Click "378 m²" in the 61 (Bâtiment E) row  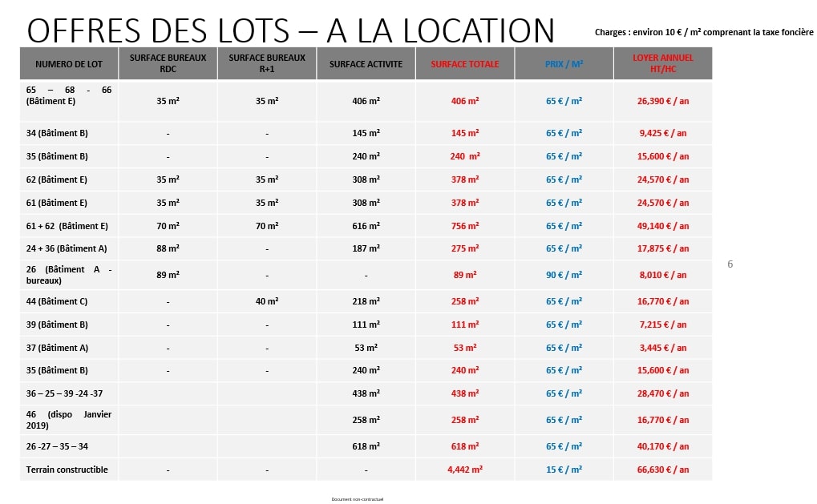tap(465, 203)
